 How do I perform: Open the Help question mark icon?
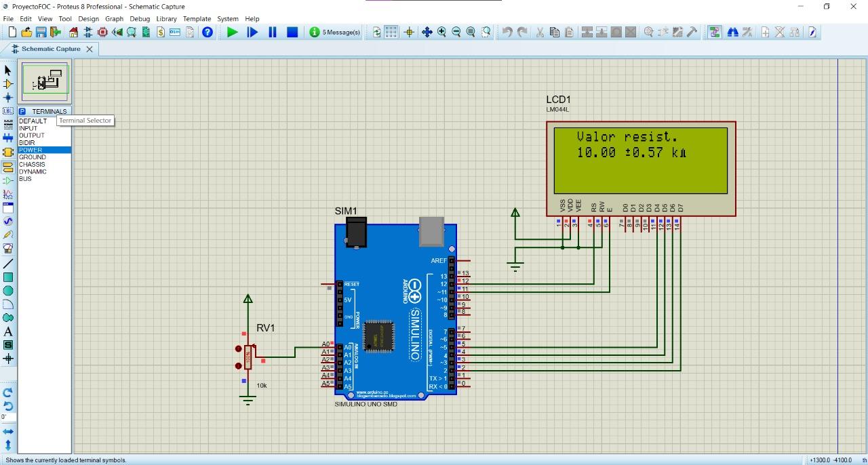[208, 32]
